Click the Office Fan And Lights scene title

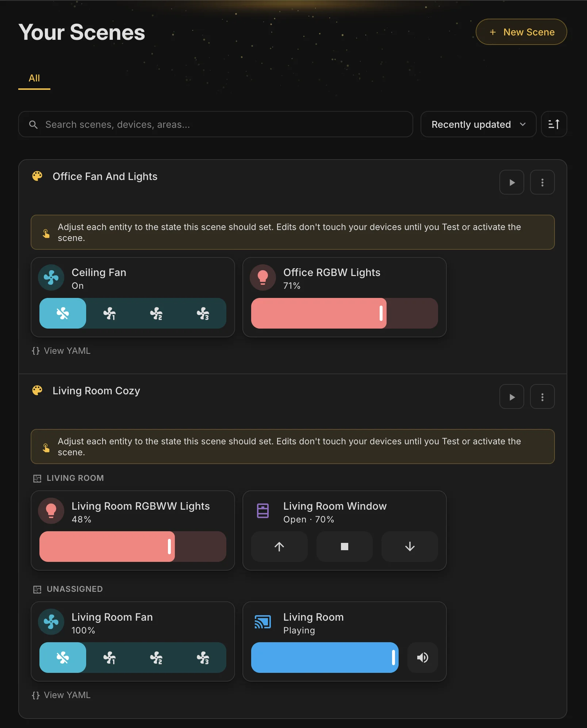[x=105, y=176]
